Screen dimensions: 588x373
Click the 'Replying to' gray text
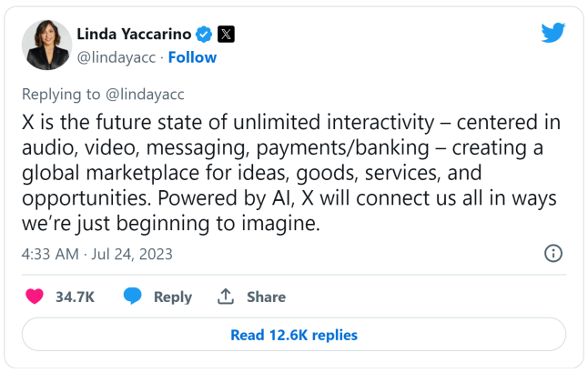click(x=60, y=94)
